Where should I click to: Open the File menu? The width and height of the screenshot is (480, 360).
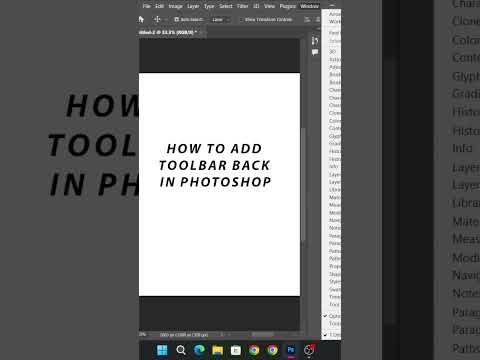tap(146, 6)
